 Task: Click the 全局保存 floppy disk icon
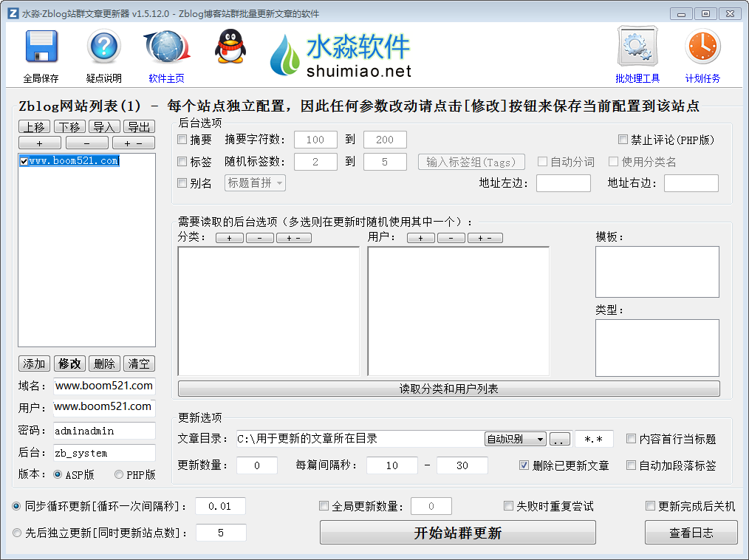tap(41, 47)
